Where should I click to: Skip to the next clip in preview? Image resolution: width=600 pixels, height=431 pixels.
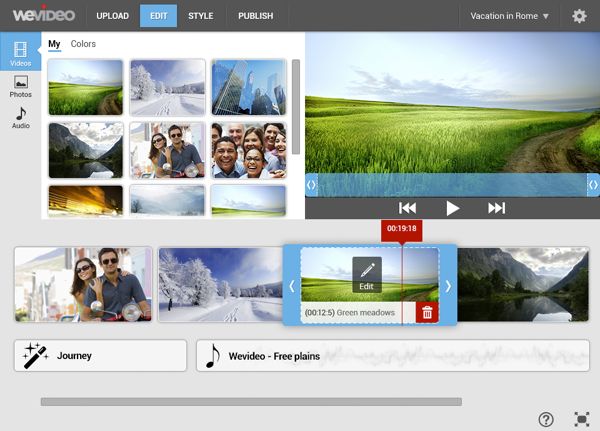click(x=497, y=208)
